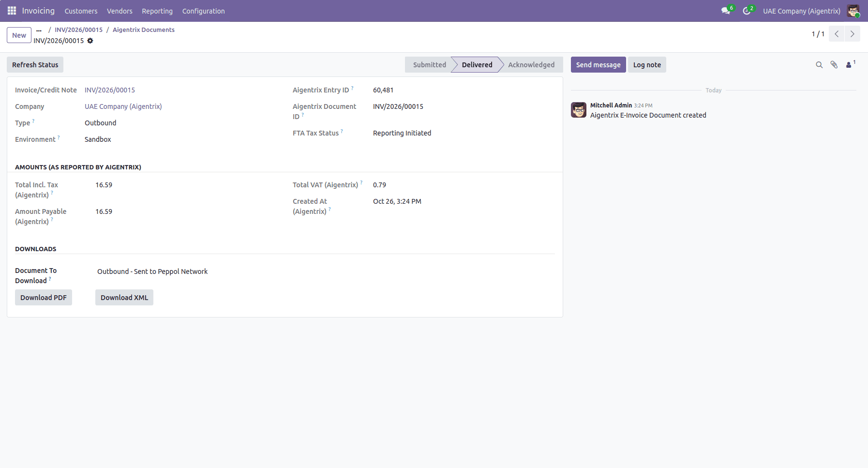Image resolution: width=868 pixels, height=468 pixels.
Task: Click the FTA Tax Status help question mark
Action: click(x=342, y=131)
